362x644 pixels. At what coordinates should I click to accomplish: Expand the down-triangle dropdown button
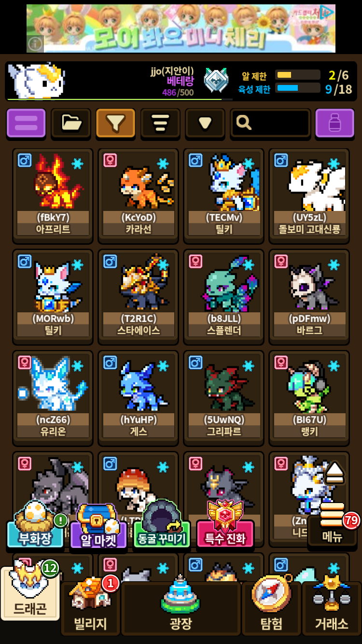pyautogui.click(x=205, y=123)
